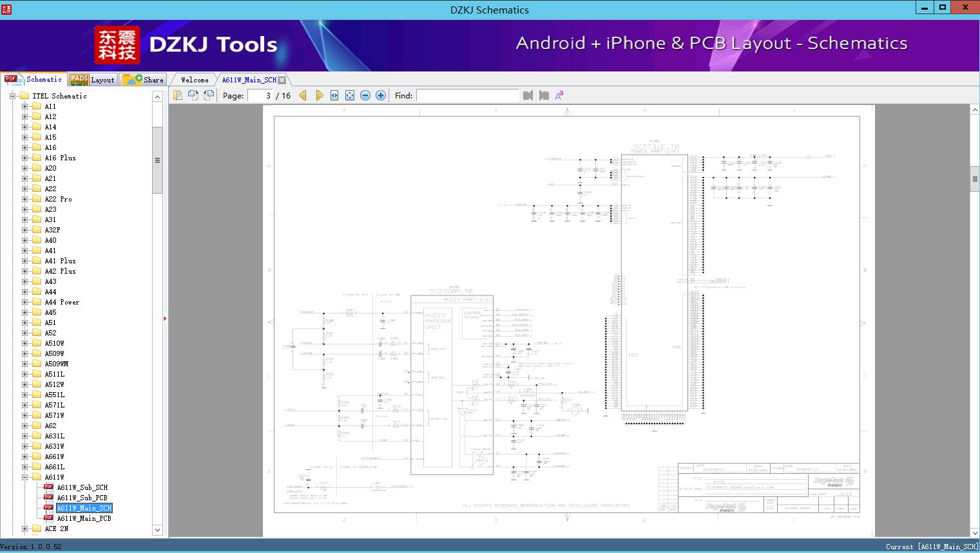The width and height of the screenshot is (980, 553).
Task: Open the A611W_Sub_SCH file
Action: (82, 487)
